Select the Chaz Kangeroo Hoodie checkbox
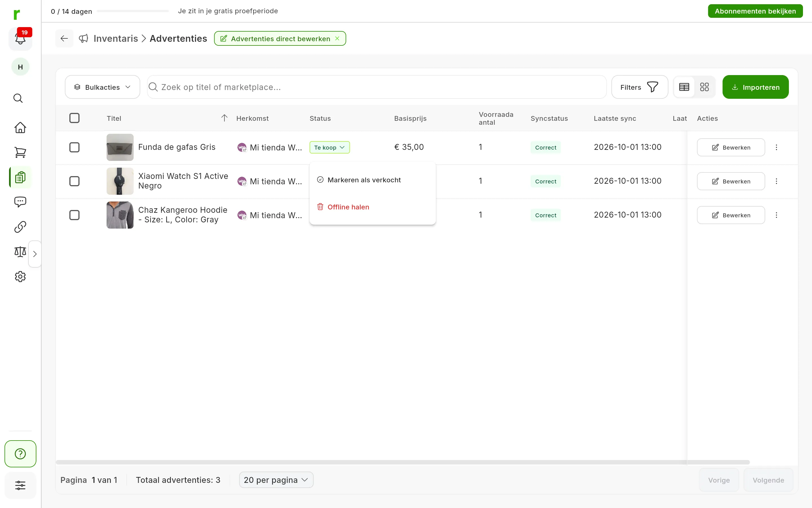Screen dimensions: 812x508 [x=74, y=215]
